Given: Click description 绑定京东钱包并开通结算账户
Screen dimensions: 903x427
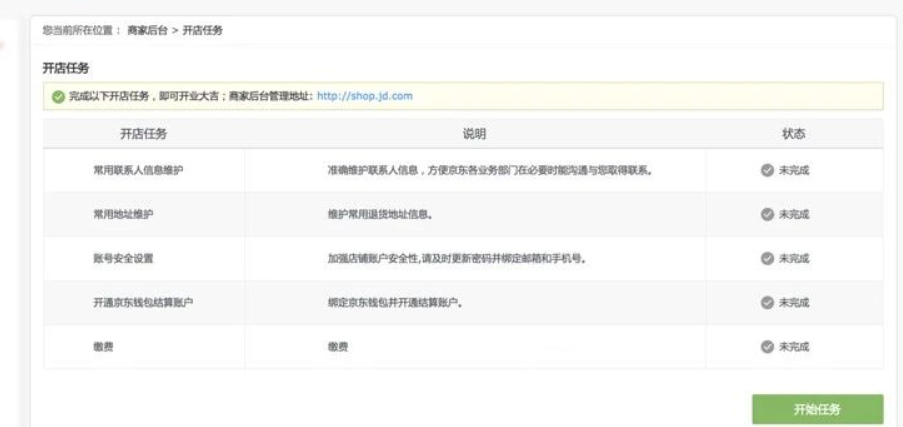Looking at the screenshot, I should tap(396, 303).
